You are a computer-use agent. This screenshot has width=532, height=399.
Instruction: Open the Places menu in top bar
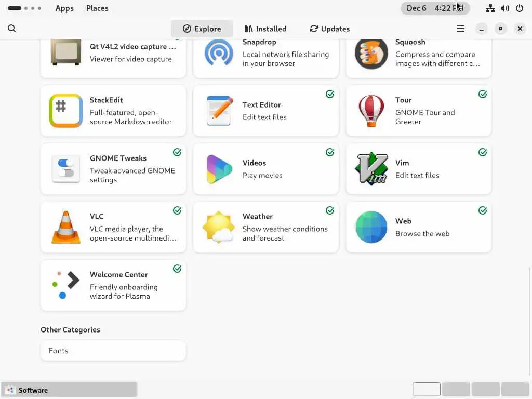[97, 8]
